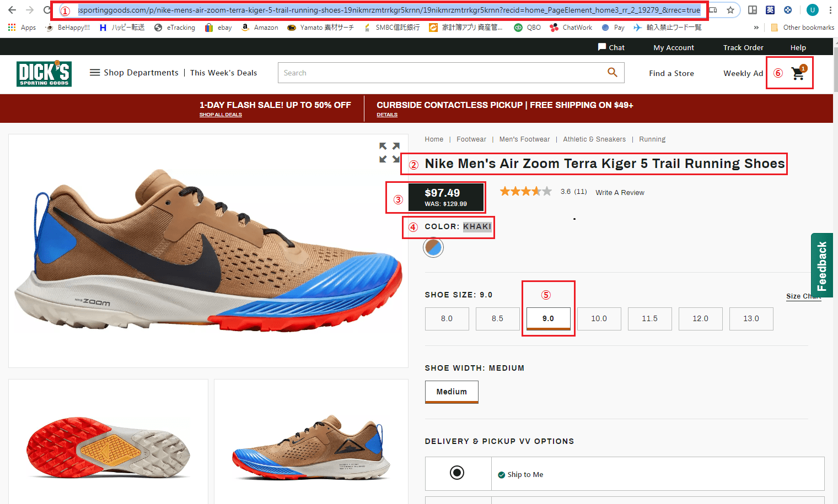Click the $97.49 sale price

(442, 193)
